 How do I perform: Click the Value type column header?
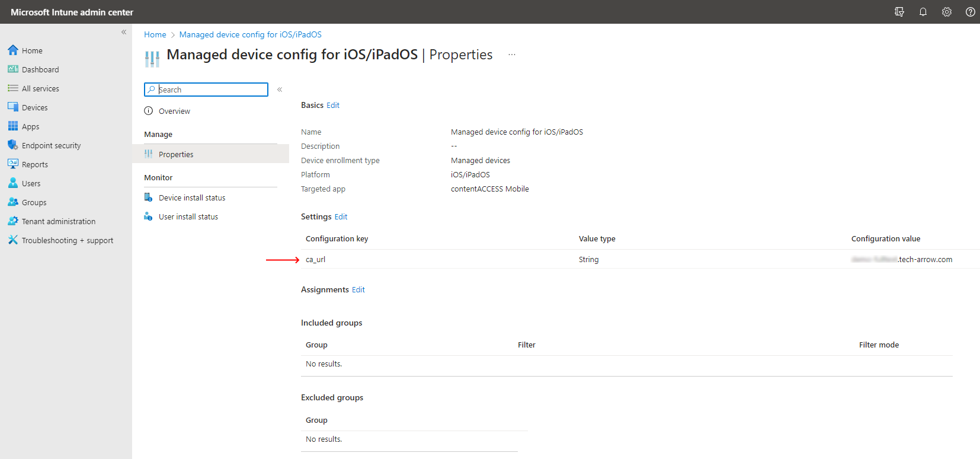[597, 238]
